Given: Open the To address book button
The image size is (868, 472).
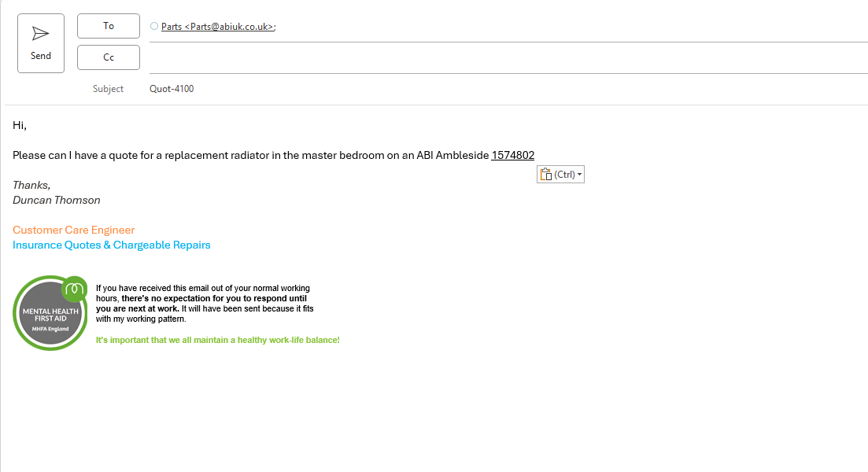Looking at the screenshot, I should (x=109, y=26).
